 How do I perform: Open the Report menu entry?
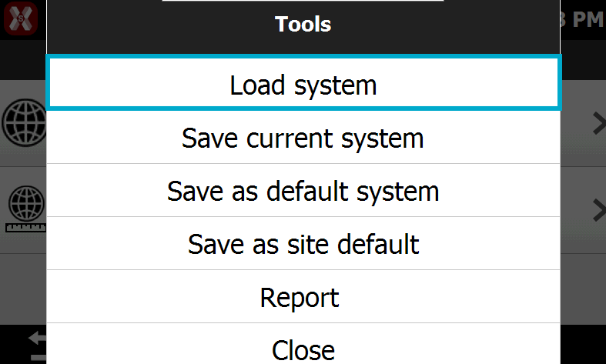(303, 296)
